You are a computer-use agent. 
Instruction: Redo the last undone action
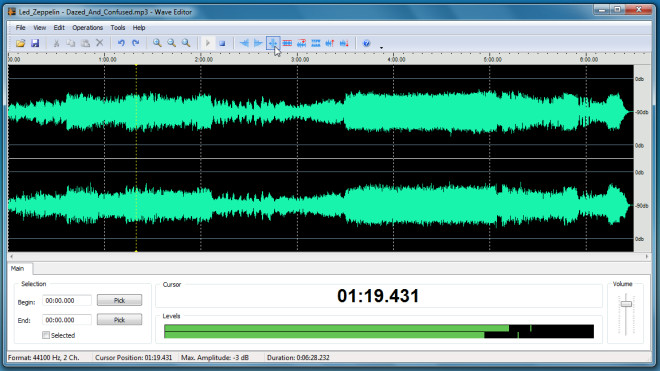pyautogui.click(x=136, y=43)
